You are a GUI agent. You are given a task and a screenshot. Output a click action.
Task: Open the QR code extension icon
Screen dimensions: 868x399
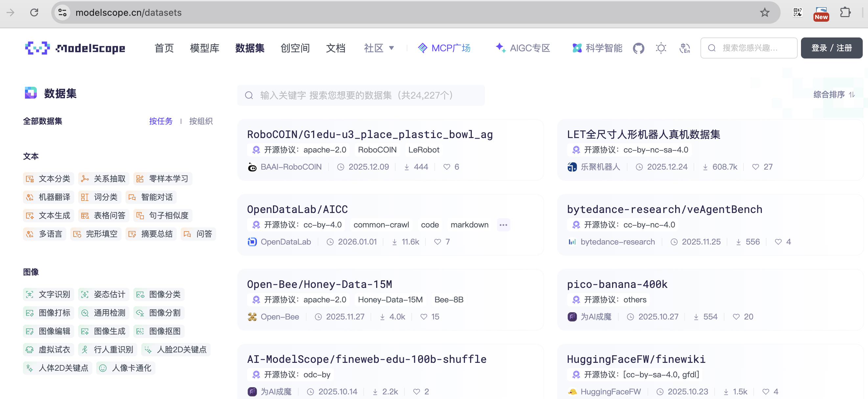(797, 12)
